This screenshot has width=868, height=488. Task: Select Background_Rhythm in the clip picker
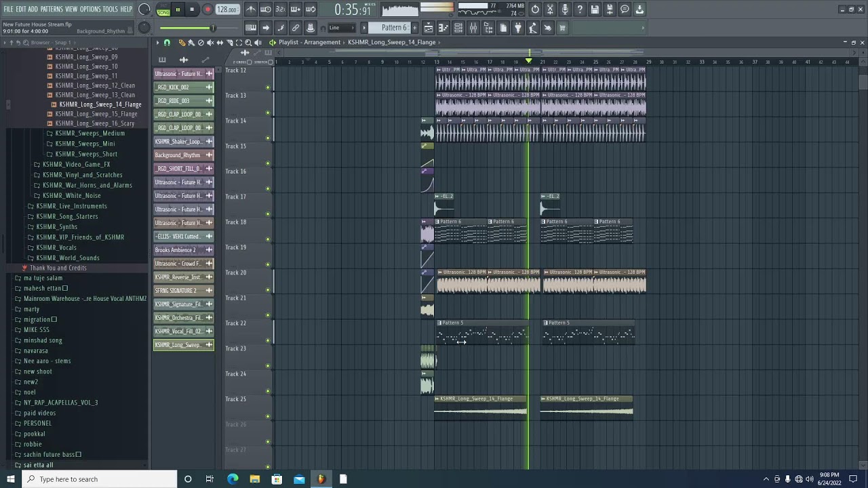click(184, 155)
